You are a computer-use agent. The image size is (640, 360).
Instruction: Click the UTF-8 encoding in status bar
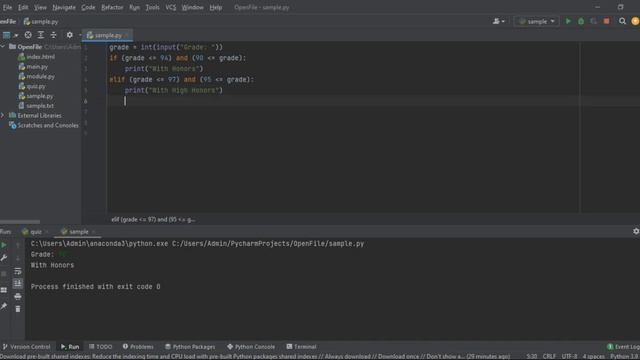click(569, 356)
